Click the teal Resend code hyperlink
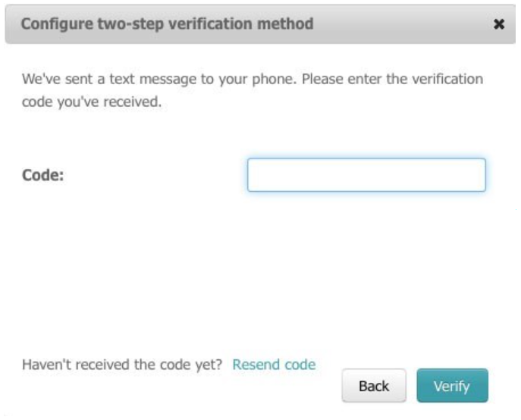 [274, 365]
